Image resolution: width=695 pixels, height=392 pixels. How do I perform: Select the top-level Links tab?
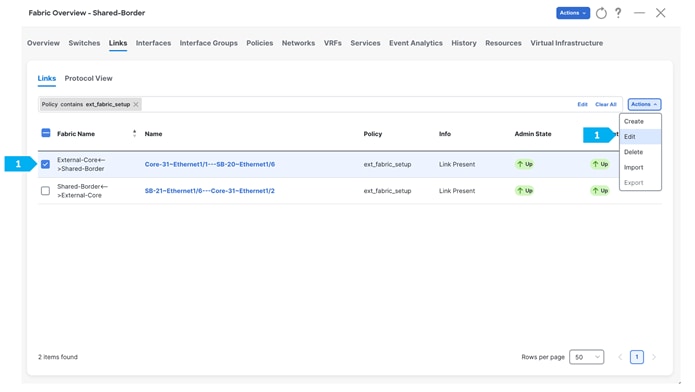118,43
